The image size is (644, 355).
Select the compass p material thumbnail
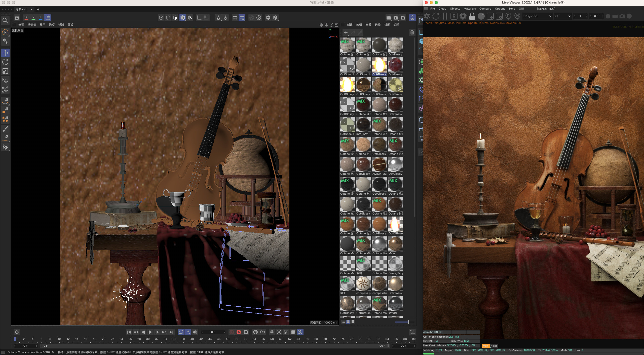(x=363, y=284)
